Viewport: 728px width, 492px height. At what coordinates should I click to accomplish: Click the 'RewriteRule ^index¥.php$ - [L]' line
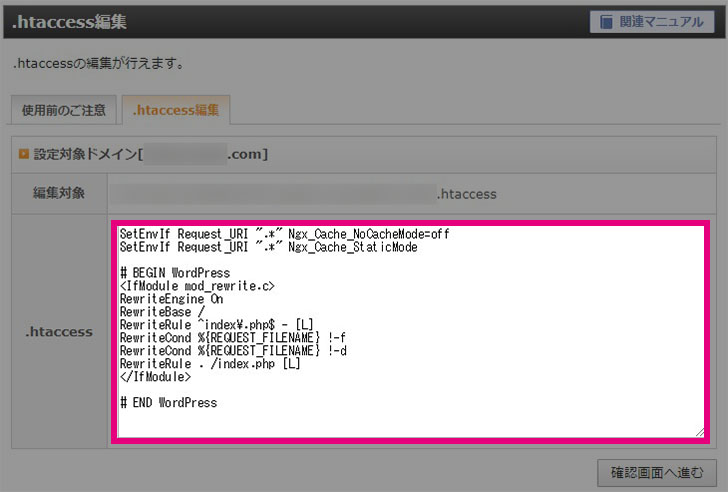217,324
